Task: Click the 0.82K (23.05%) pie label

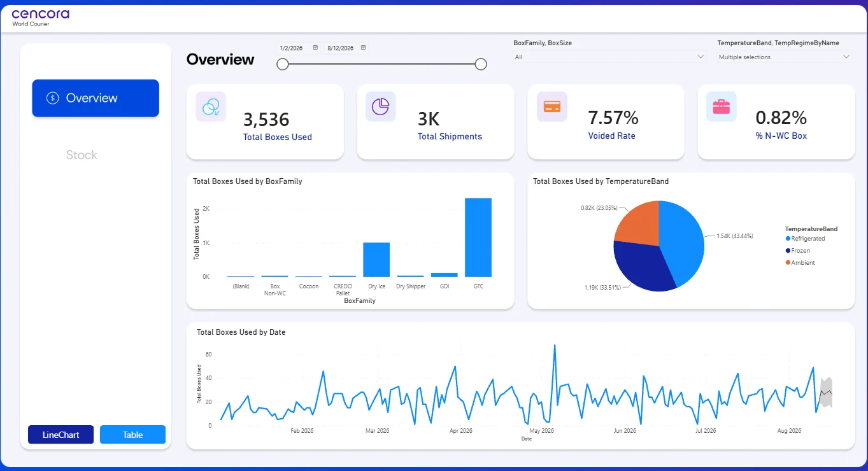Action: (x=599, y=208)
